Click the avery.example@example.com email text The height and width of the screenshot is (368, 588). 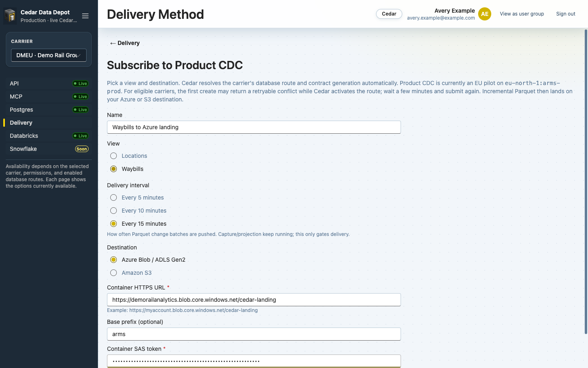pos(441,18)
